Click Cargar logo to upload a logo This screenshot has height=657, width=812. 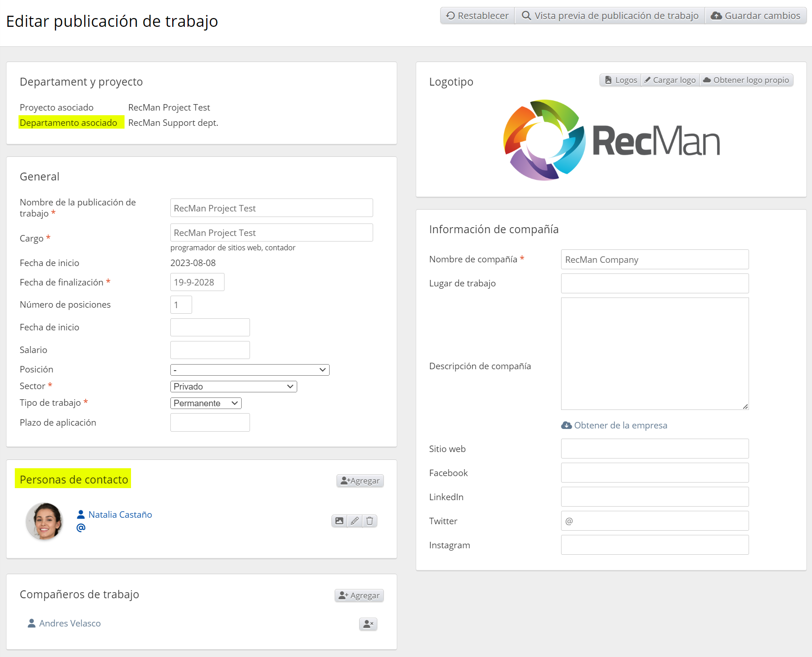670,80
